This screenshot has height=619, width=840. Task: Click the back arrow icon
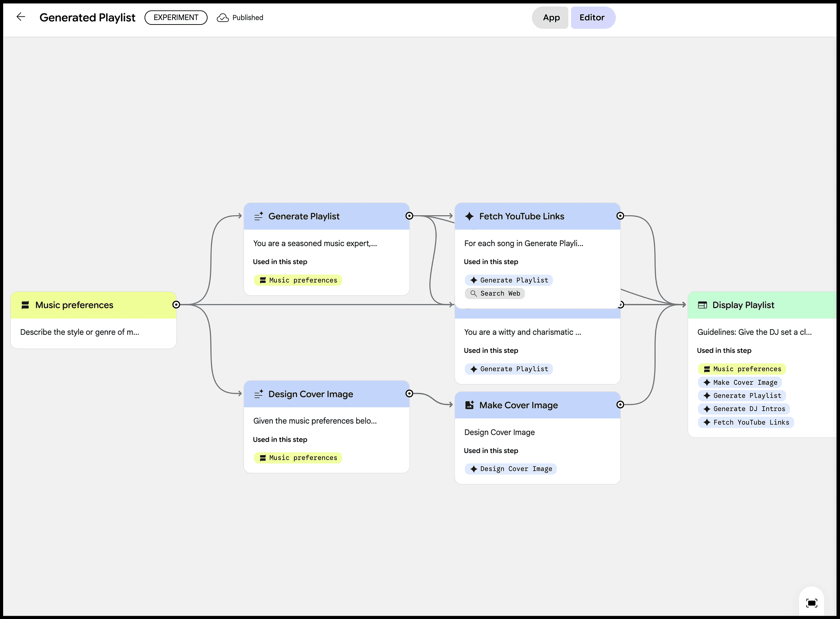tap(21, 17)
